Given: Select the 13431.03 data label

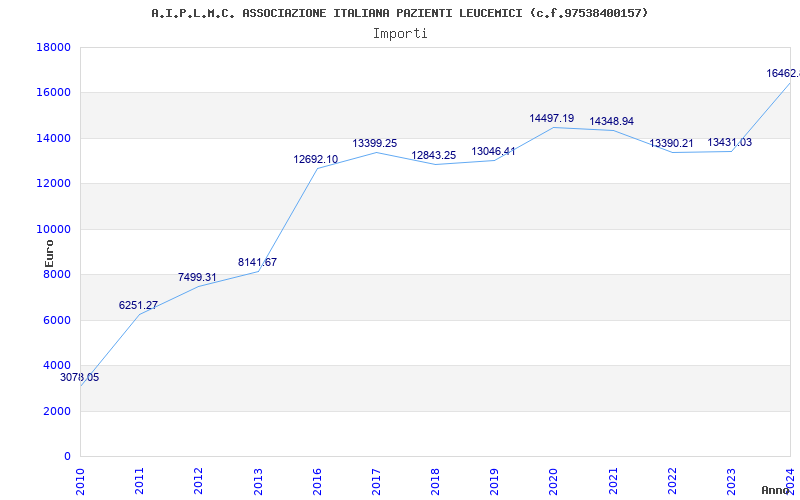Looking at the screenshot, I should click(730, 142).
